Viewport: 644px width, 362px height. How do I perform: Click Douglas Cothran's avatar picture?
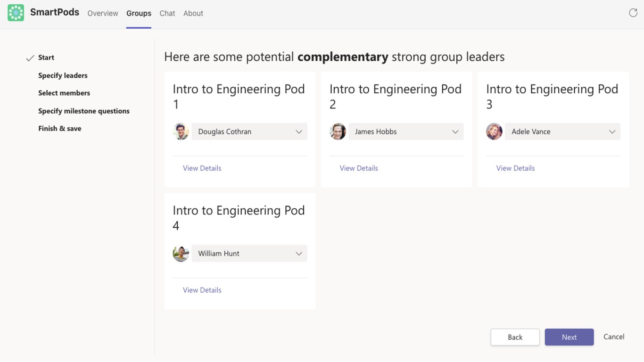click(x=181, y=132)
